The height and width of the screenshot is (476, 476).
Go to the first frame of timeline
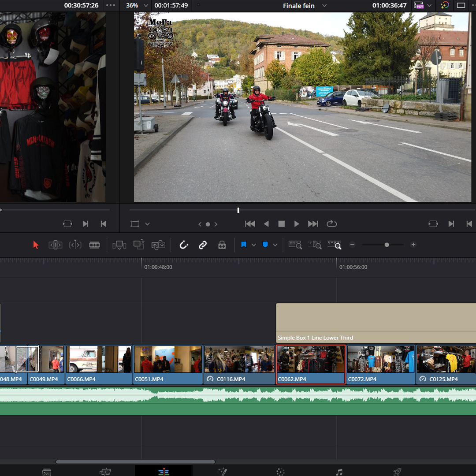click(x=250, y=224)
